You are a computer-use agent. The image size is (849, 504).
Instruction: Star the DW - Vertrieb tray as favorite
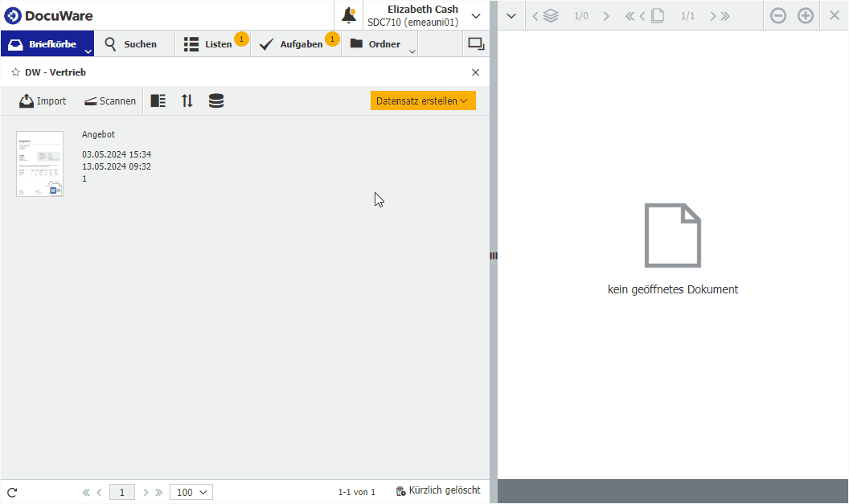15,72
